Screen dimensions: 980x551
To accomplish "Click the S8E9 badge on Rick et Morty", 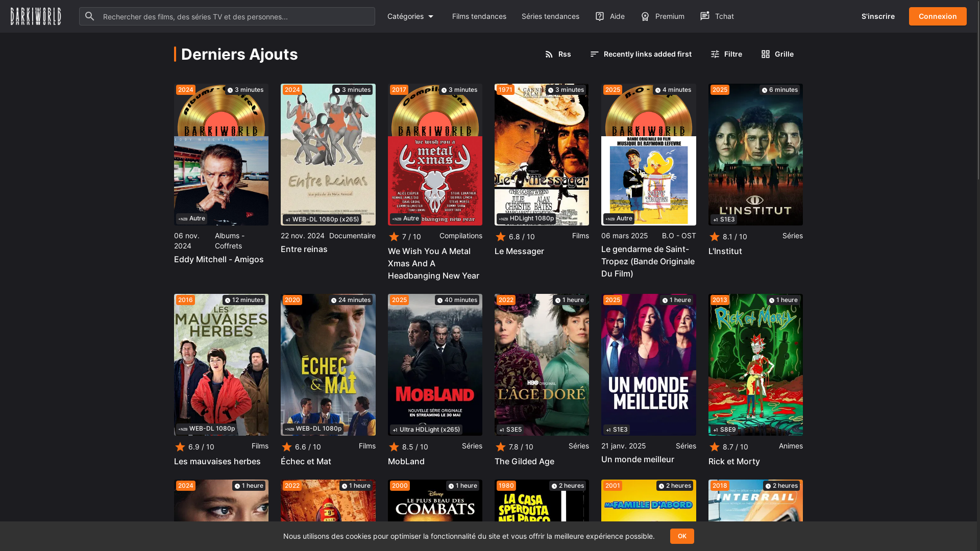I will pyautogui.click(x=724, y=430).
